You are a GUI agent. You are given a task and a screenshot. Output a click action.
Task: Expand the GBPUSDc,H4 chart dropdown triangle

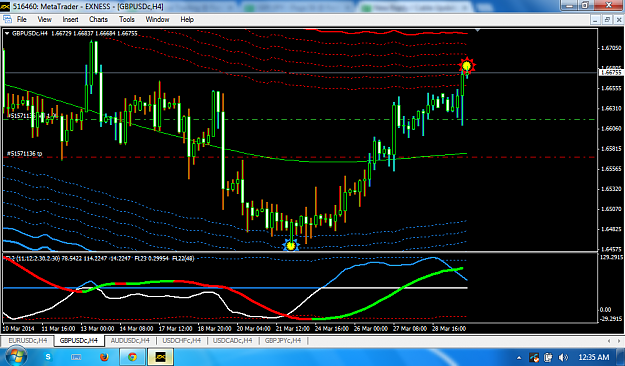click(7, 33)
